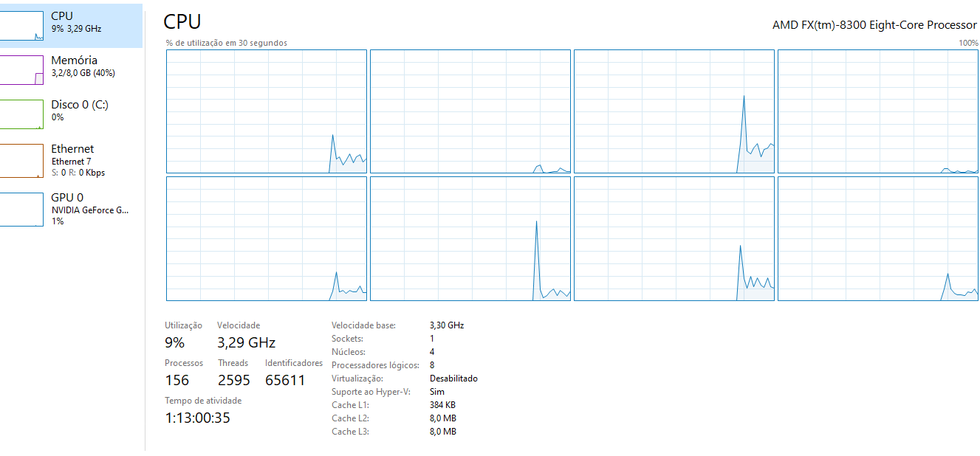Click the Identificadores value 65611
The width and height of the screenshot is (980, 456).
(x=285, y=380)
